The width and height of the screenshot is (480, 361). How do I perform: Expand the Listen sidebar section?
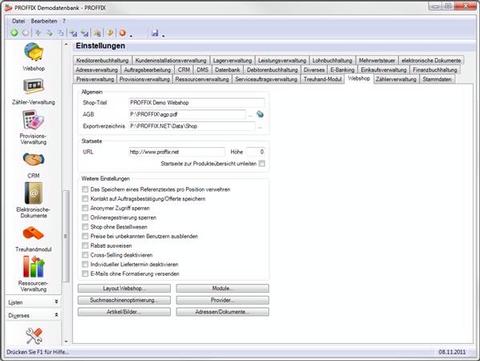33,302
